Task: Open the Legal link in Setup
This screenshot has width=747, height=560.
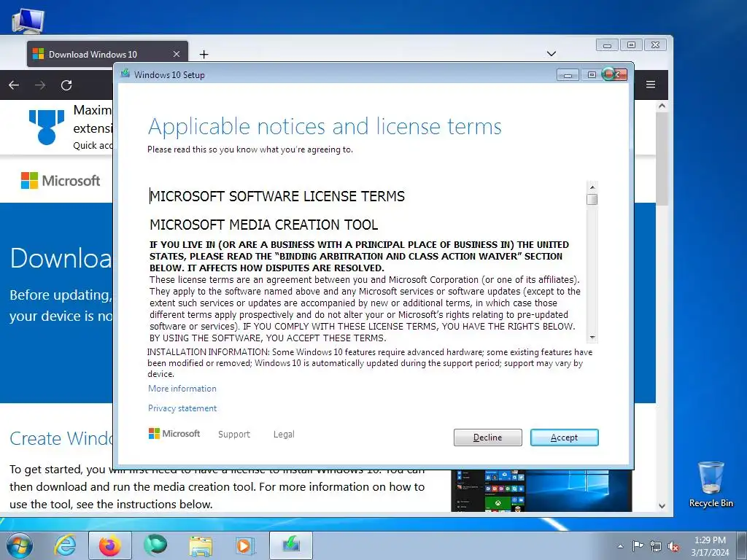Action: [x=284, y=435]
